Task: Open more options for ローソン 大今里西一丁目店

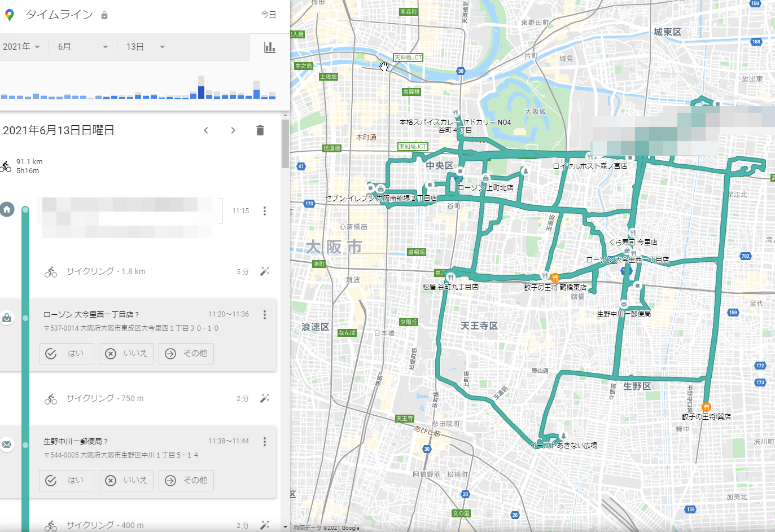Action: (264, 315)
